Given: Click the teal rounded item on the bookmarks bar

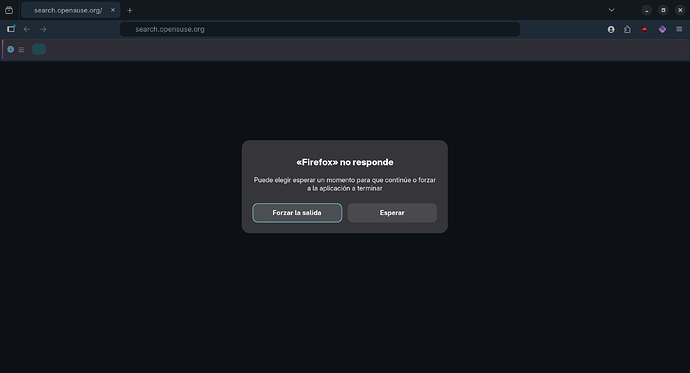Looking at the screenshot, I should 39,49.
